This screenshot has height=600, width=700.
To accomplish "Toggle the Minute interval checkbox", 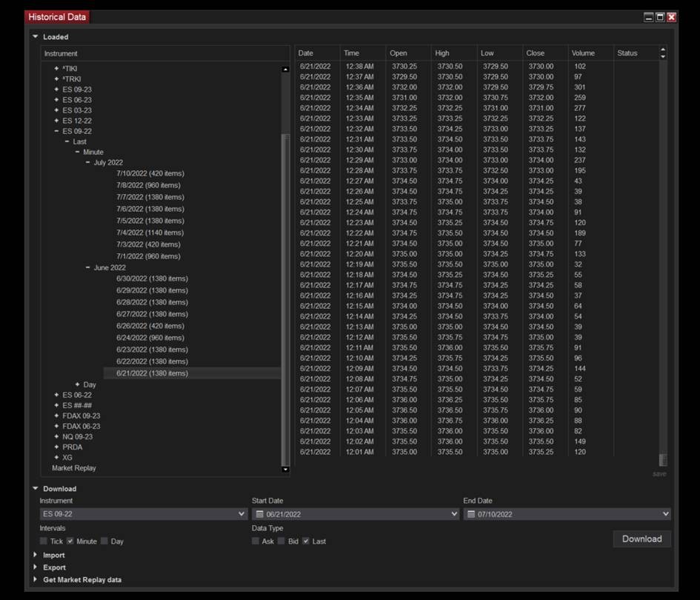I will click(70, 541).
